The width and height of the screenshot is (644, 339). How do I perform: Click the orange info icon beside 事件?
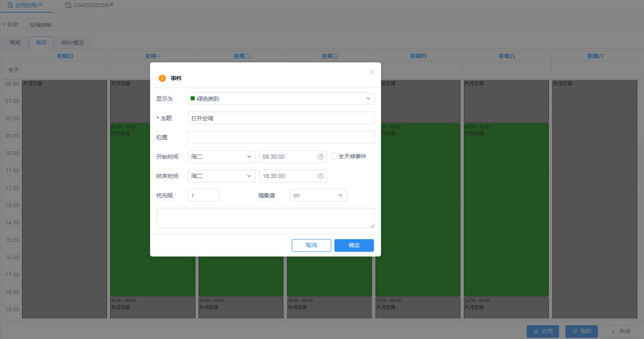pos(162,78)
